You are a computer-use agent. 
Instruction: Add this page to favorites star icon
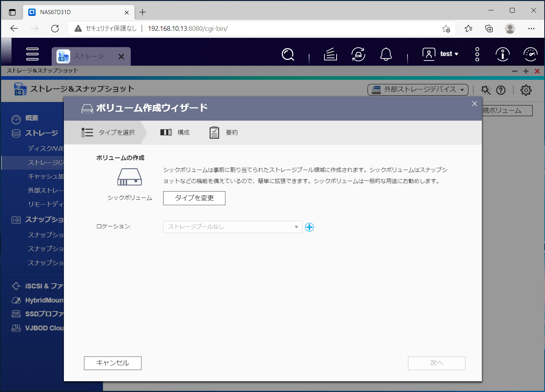[446, 29]
